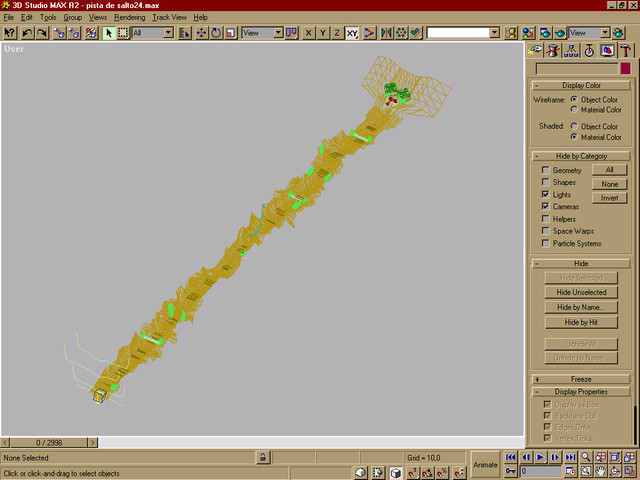This screenshot has width=640, height=480.
Task: Activate the Select and Rotate tool
Action: [216, 33]
